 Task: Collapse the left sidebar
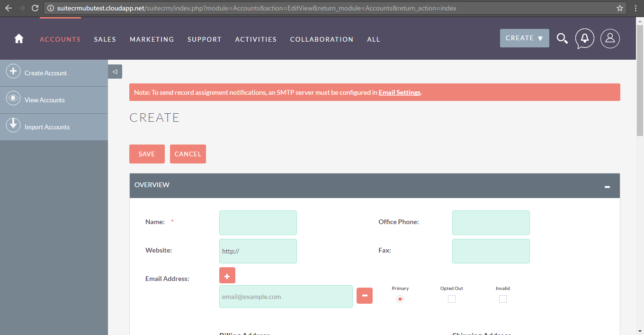(x=115, y=72)
